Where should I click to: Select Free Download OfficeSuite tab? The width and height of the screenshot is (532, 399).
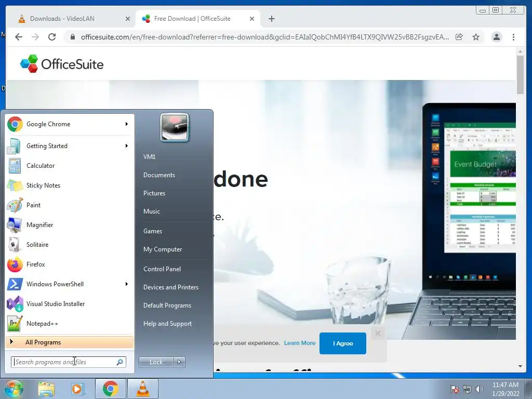pyautogui.click(x=198, y=19)
